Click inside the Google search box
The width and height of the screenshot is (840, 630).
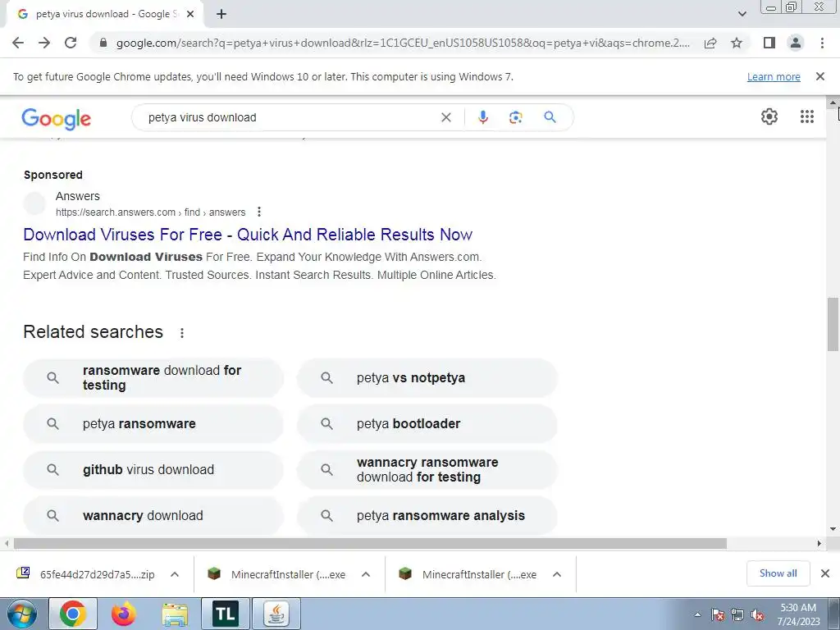290,117
